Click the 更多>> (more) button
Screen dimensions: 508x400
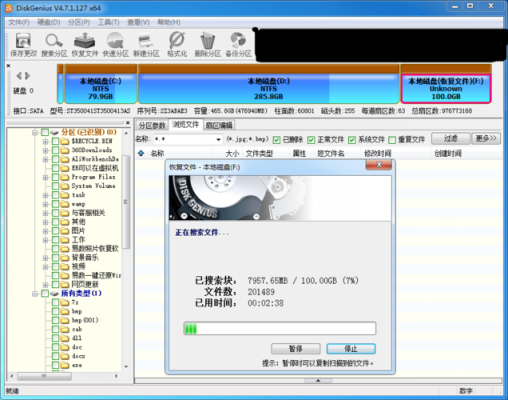pos(486,138)
